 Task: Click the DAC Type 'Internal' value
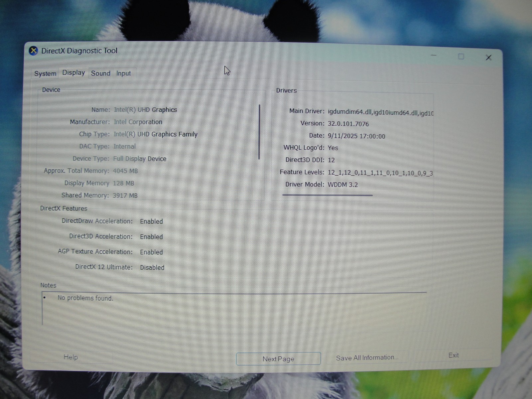[124, 146]
